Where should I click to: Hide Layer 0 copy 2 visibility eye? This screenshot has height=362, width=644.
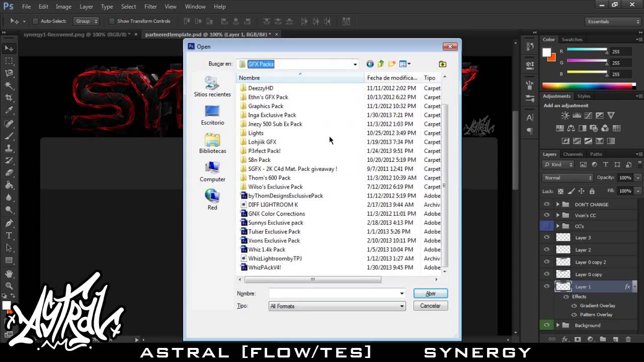pos(547,262)
